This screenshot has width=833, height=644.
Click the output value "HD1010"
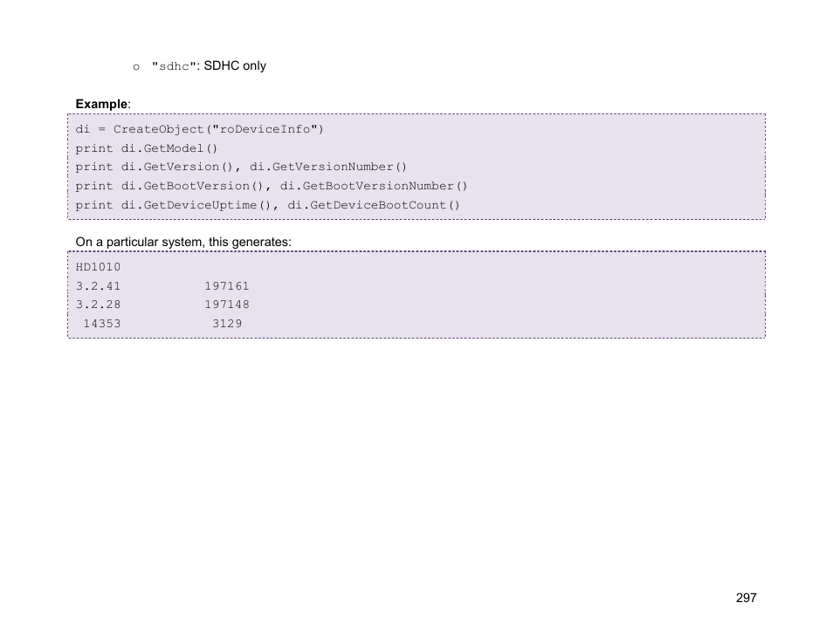tap(98, 267)
